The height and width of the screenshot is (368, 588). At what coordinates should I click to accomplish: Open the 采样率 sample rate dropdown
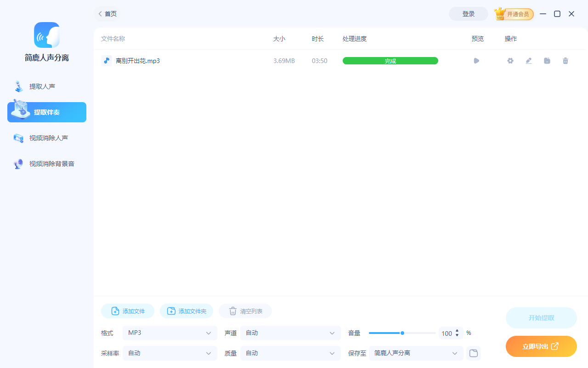[x=170, y=353]
